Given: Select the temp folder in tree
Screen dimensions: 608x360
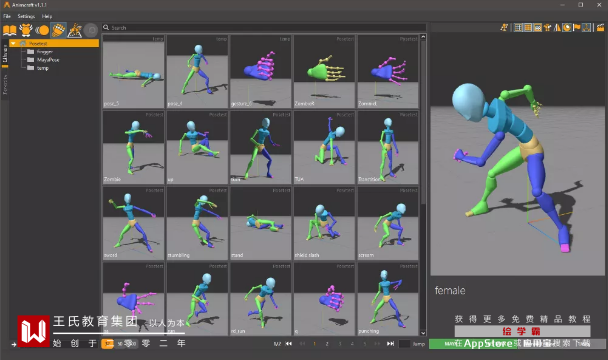Looking at the screenshot, I should pyautogui.click(x=43, y=68).
